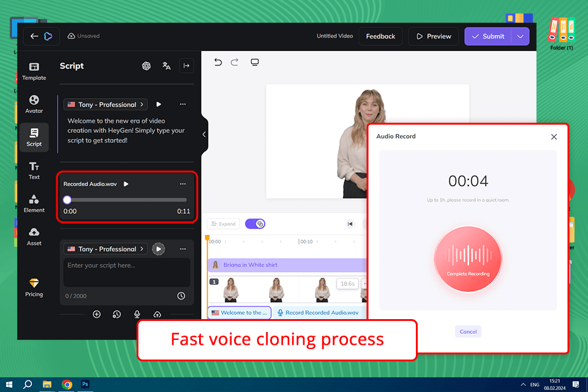Open Windows Start menu
588x392 pixels.
click(x=9, y=385)
